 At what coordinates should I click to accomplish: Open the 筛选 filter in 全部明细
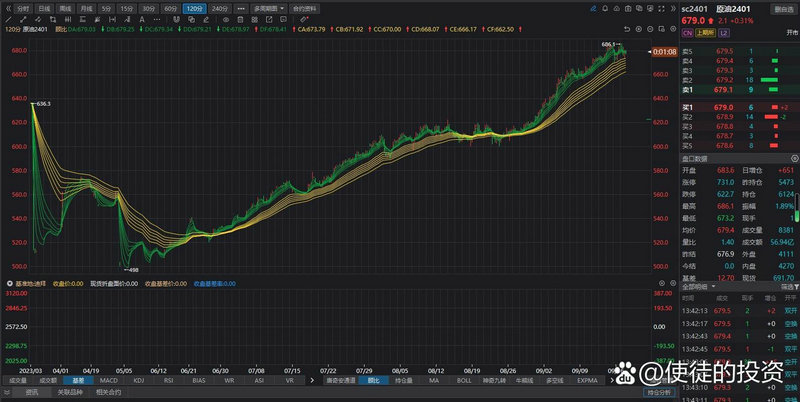point(786,286)
